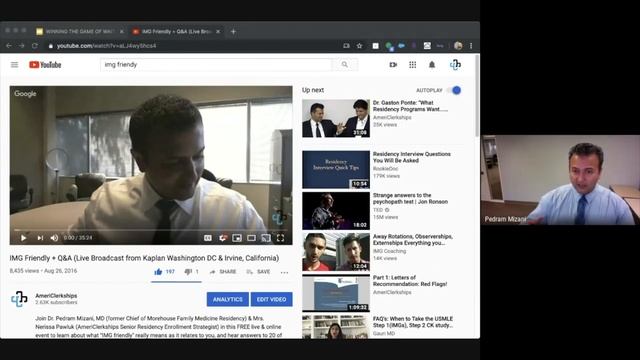This screenshot has height=360, width=640.
Task: Click the SAVE to playlist button
Action: coord(258,271)
